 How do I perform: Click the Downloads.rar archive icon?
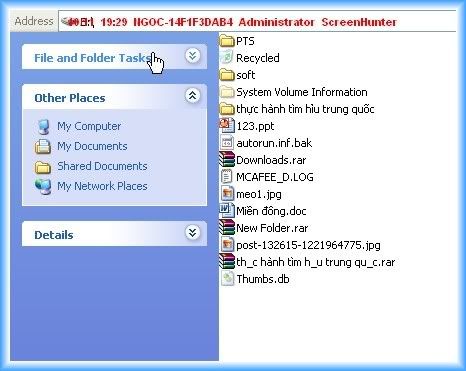(x=227, y=160)
